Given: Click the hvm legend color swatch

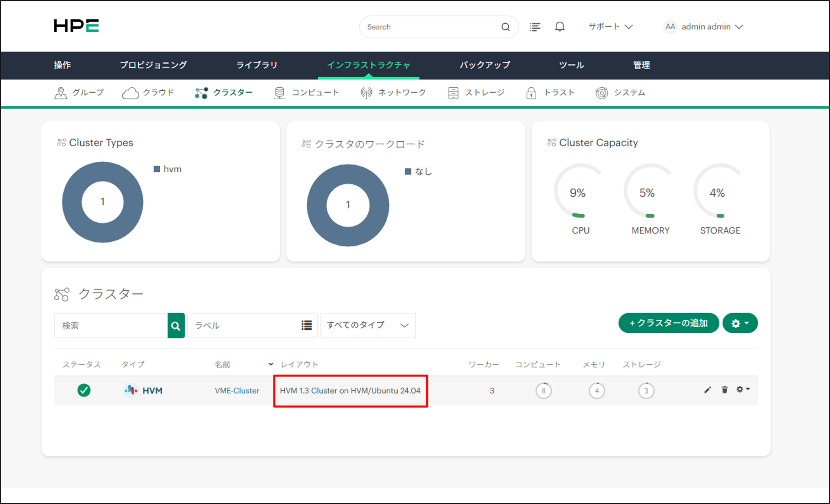Looking at the screenshot, I should (x=157, y=169).
